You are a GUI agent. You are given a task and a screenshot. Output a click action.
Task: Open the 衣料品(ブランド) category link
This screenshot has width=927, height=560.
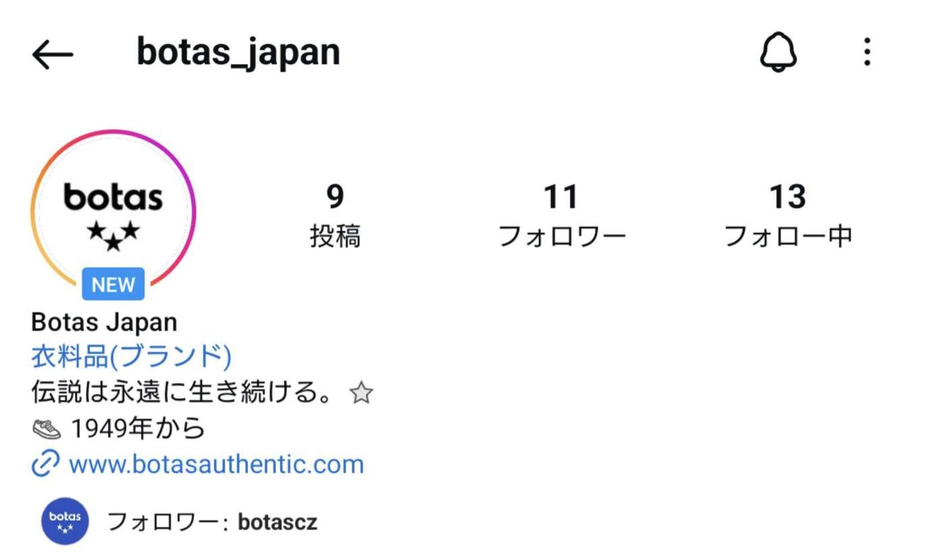pos(130,356)
